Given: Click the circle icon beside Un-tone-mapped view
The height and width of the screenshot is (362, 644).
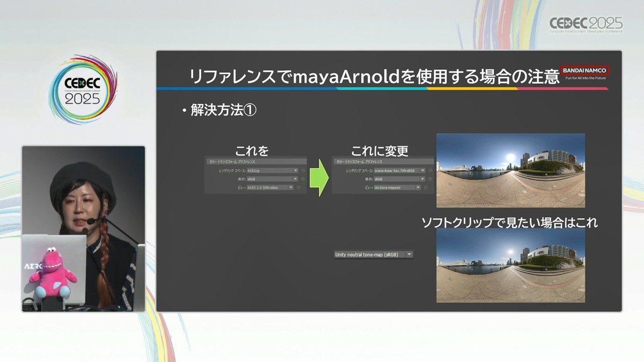Looking at the screenshot, I should coord(426,188).
